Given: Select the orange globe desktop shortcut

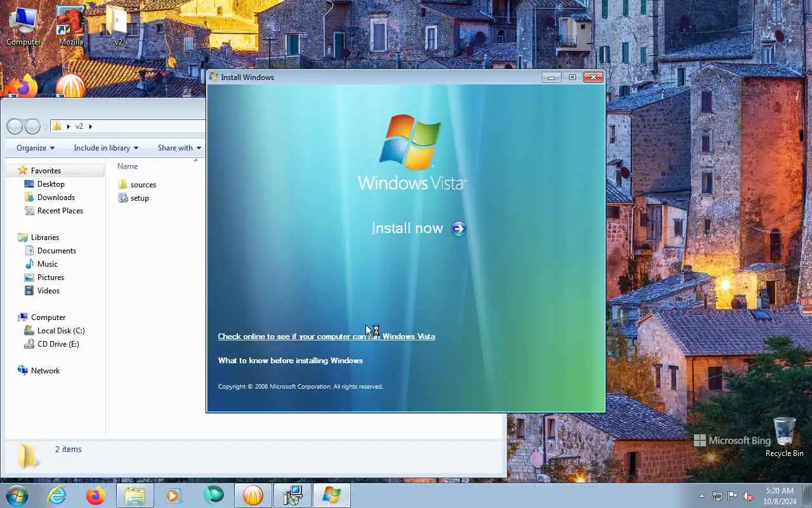Looking at the screenshot, I should pyautogui.click(x=70, y=86).
